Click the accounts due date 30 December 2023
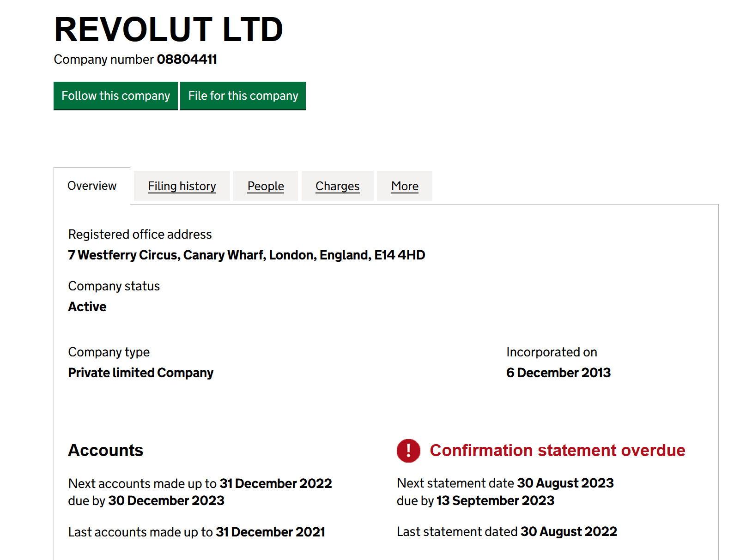740x560 pixels. pyautogui.click(x=166, y=500)
